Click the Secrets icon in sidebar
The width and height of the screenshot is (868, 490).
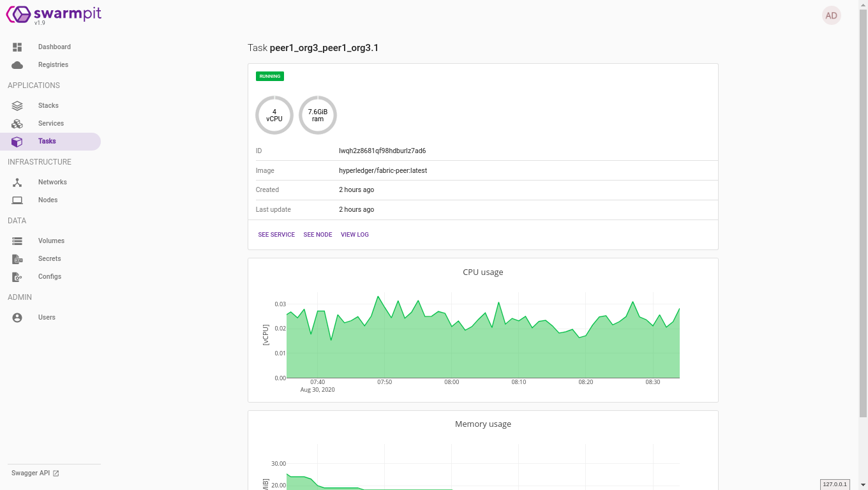(x=17, y=259)
